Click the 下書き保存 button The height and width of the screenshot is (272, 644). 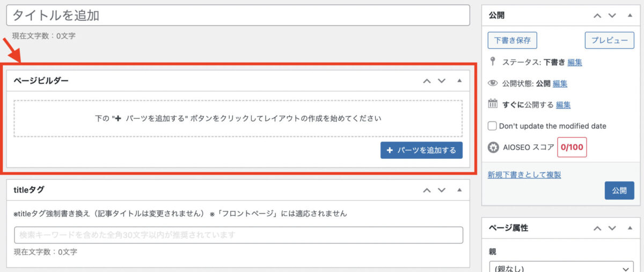513,40
